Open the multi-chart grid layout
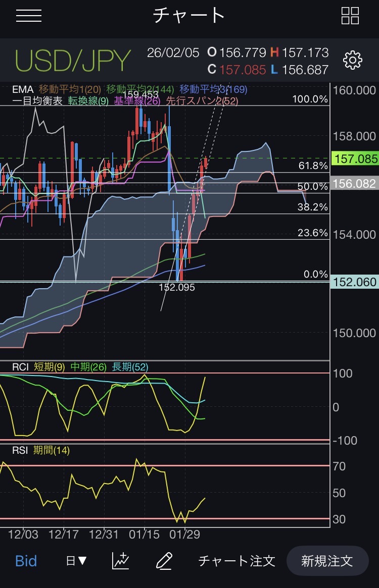Screen dimensions: 379x588 pyautogui.click(x=350, y=16)
